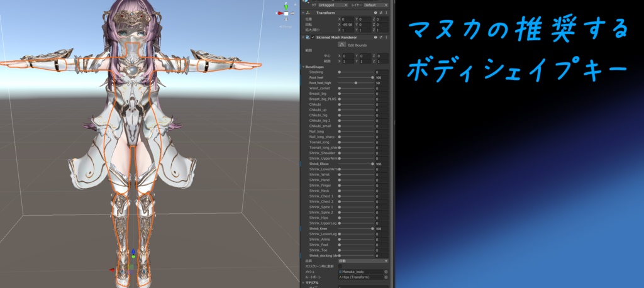Click the Shrink_Spine 1 blendshape label
The height and width of the screenshot is (288, 644).
pos(321,207)
